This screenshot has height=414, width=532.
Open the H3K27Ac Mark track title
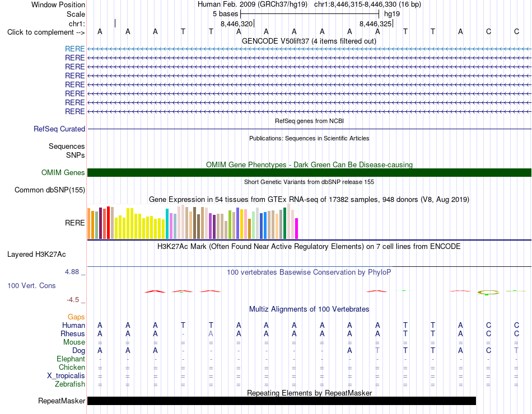309,247
